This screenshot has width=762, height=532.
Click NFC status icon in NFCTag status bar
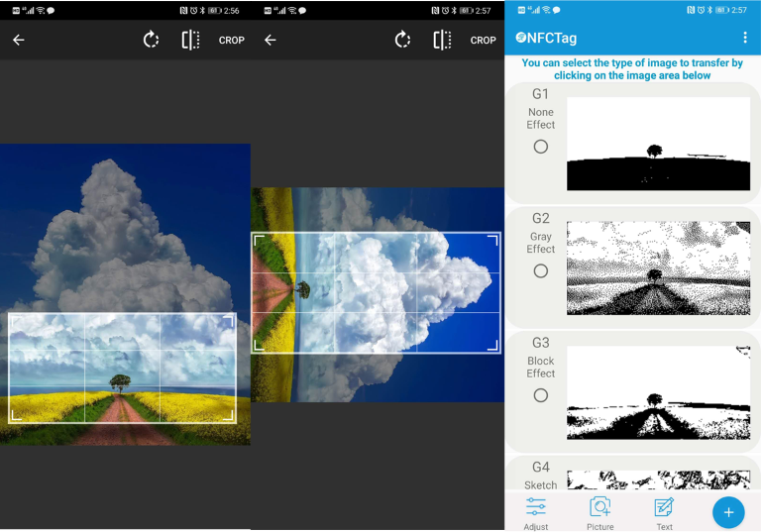[691, 10]
